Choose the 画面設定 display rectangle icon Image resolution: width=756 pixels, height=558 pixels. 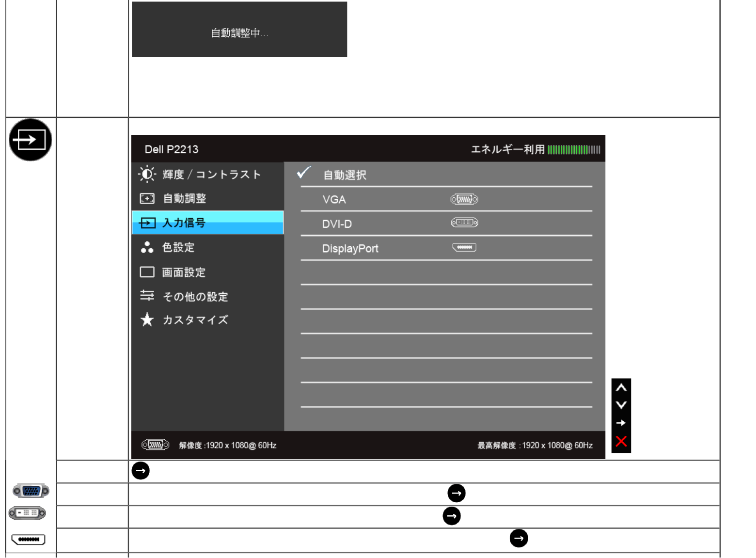[x=147, y=272]
